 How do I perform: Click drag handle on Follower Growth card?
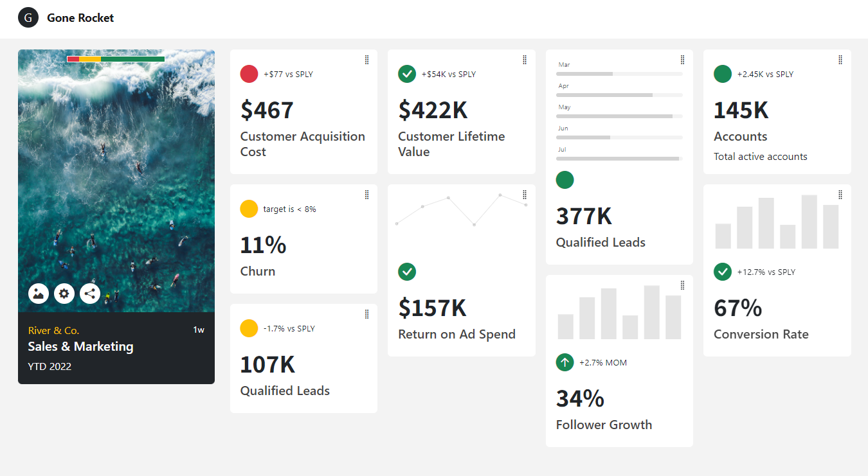(x=682, y=285)
